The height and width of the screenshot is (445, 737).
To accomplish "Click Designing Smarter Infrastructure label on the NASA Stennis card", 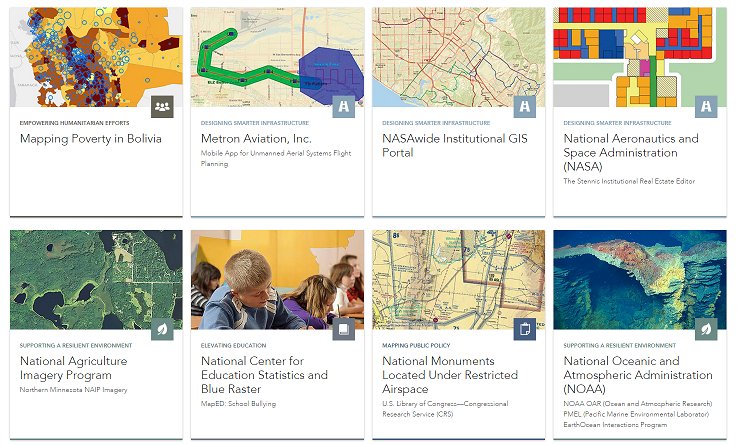I will point(617,123).
